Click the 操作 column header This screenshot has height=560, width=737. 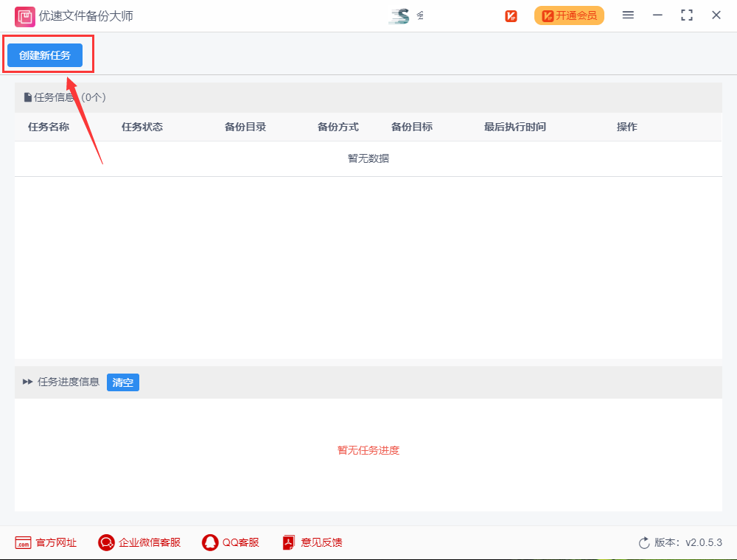click(x=627, y=127)
